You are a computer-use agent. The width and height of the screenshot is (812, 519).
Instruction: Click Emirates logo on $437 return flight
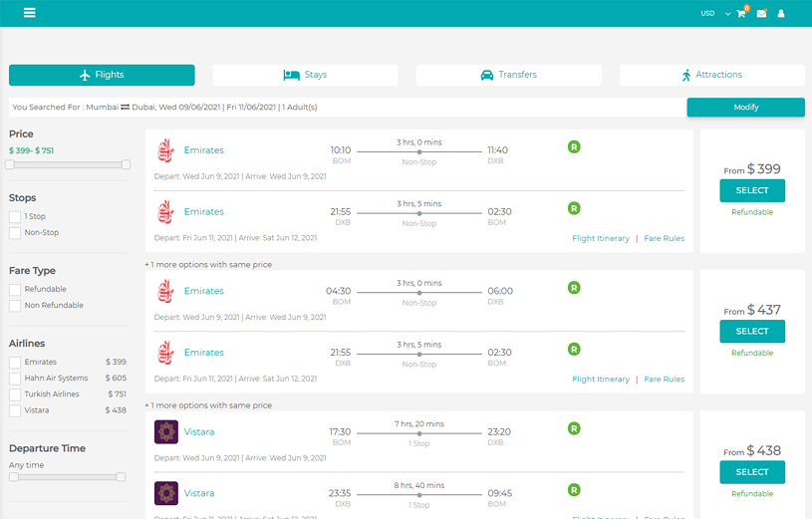[165, 353]
